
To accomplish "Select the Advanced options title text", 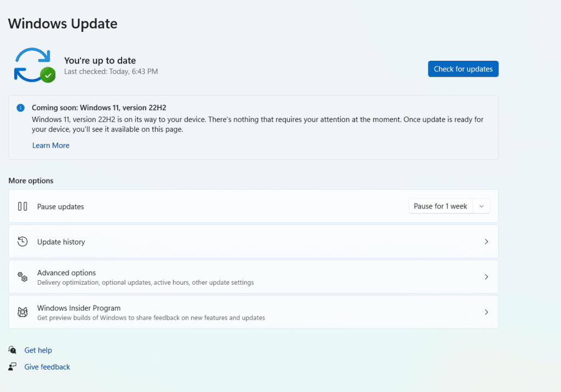I will click(66, 273).
